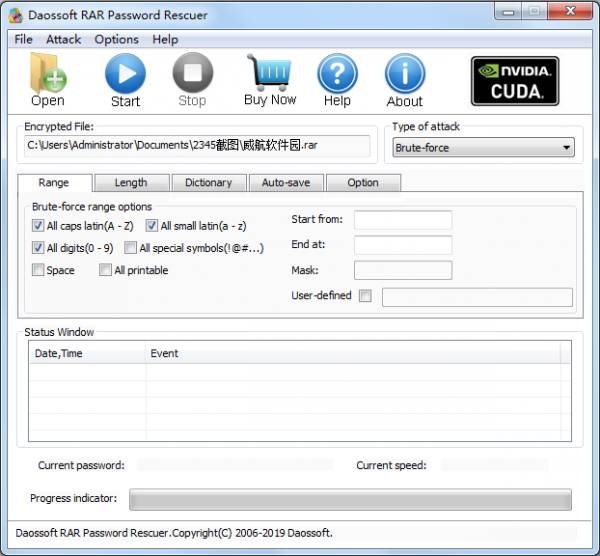Enable the User-defined checkbox
This screenshot has height=556, width=600.
[x=365, y=295]
